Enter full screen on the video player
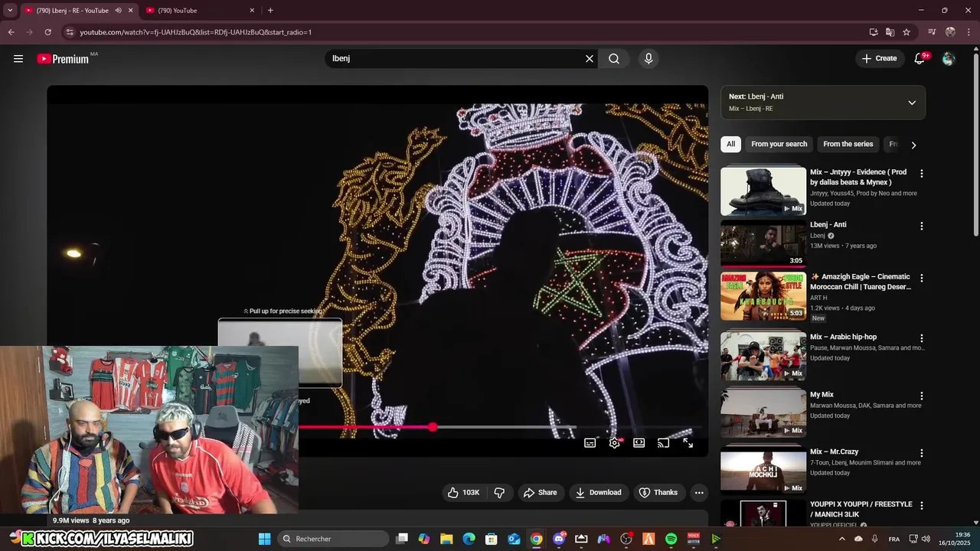 [x=688, y=443]
